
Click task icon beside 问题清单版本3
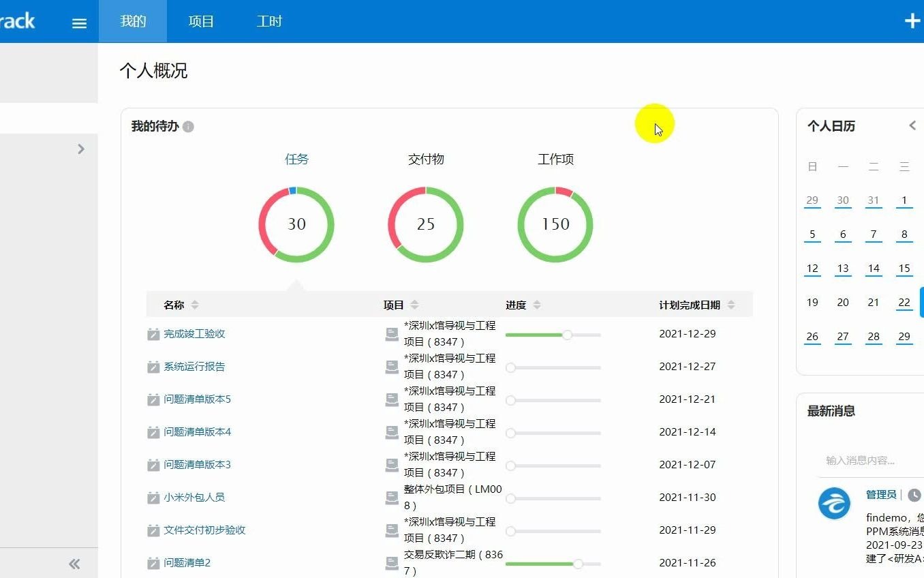click(x=153, y=465)
